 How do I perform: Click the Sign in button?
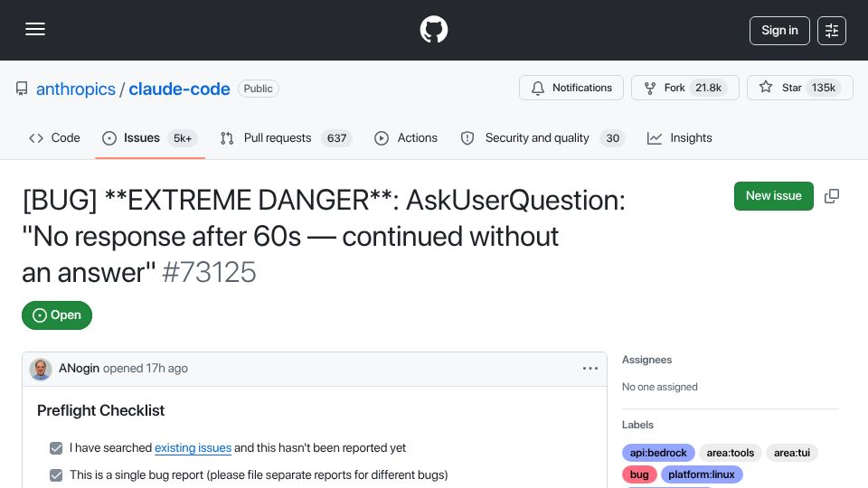coord(779,31)
